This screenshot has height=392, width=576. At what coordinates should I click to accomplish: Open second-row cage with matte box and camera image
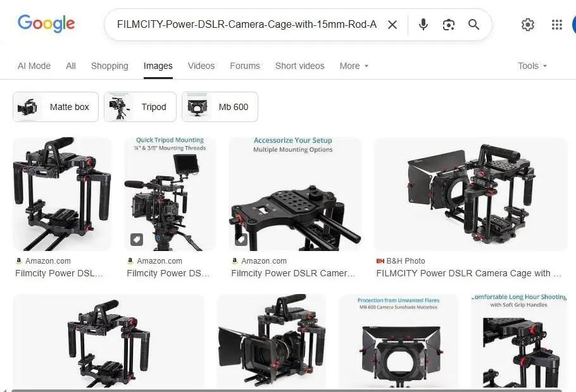tap(272, 341)
